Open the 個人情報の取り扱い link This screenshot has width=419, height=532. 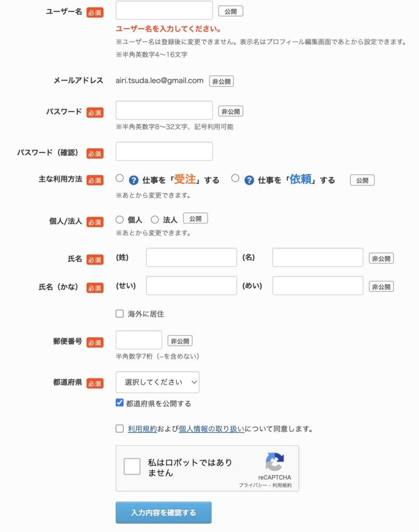(x=211, y=429)
